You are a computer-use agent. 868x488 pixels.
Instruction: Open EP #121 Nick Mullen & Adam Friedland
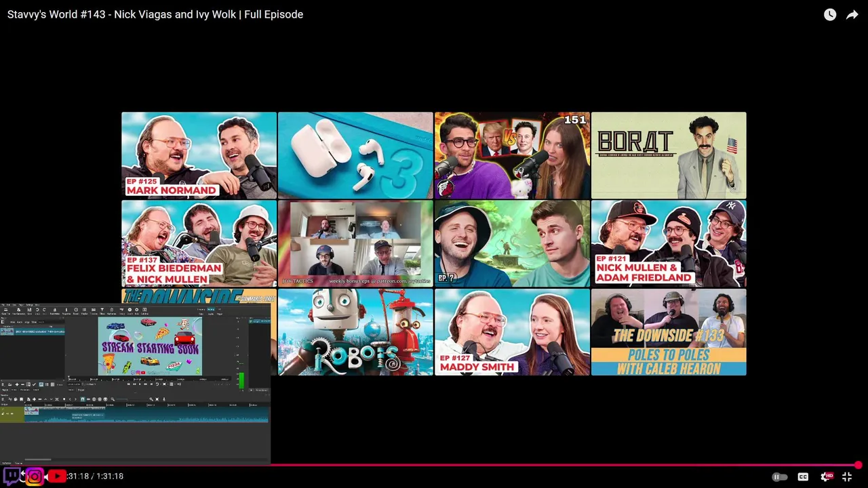click(x=669, y=243)
